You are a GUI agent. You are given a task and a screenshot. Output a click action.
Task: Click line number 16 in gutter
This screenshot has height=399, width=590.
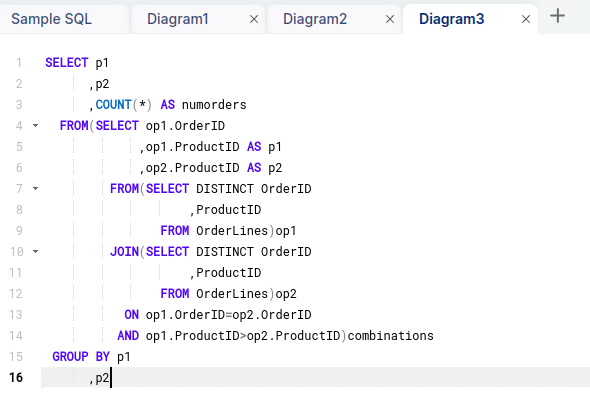coord(16,378)
